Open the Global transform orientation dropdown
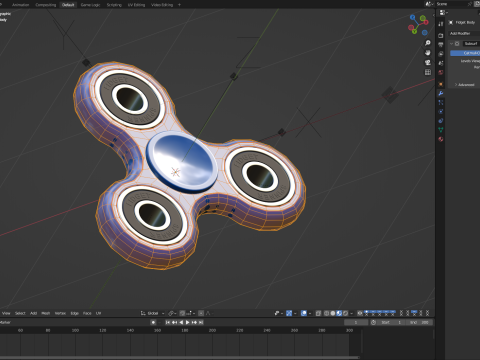480x360 pixels. click(x=153, y=313)
